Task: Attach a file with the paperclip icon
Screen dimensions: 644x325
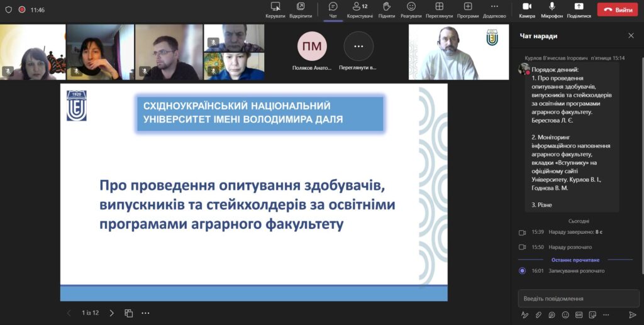Action: pos(538,314)
